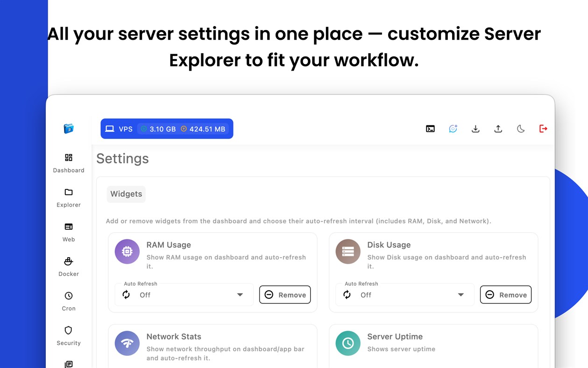This screenshot has width=588, height=368.
Task: Click the upload icon in the top bar
Action: pos(498,129)
